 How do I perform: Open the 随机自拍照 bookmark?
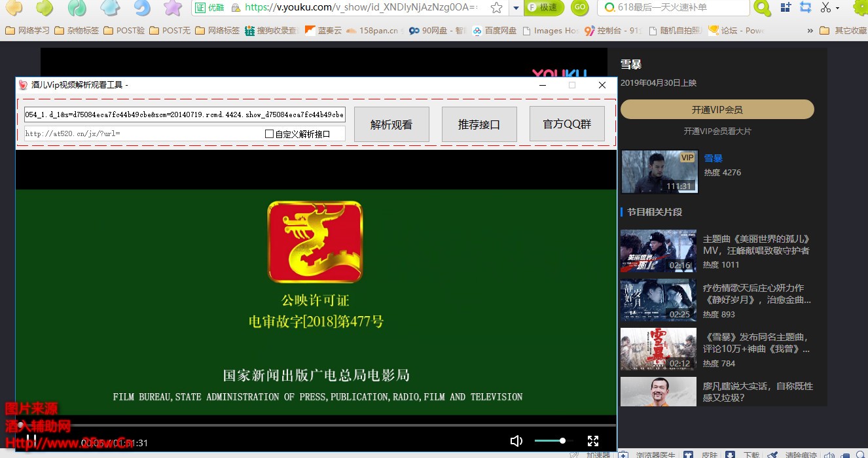coord(674,31)
